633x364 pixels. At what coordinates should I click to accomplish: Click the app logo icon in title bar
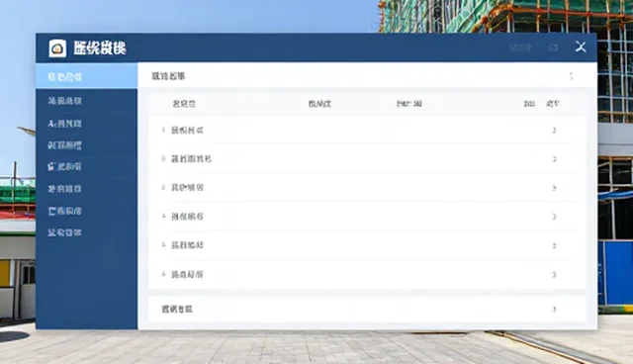point(57,48)
